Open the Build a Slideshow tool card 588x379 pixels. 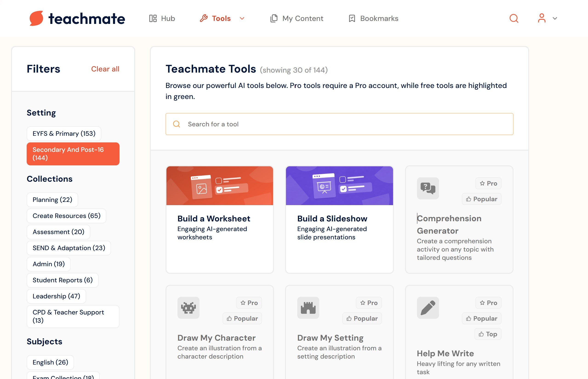pos(339,220)
